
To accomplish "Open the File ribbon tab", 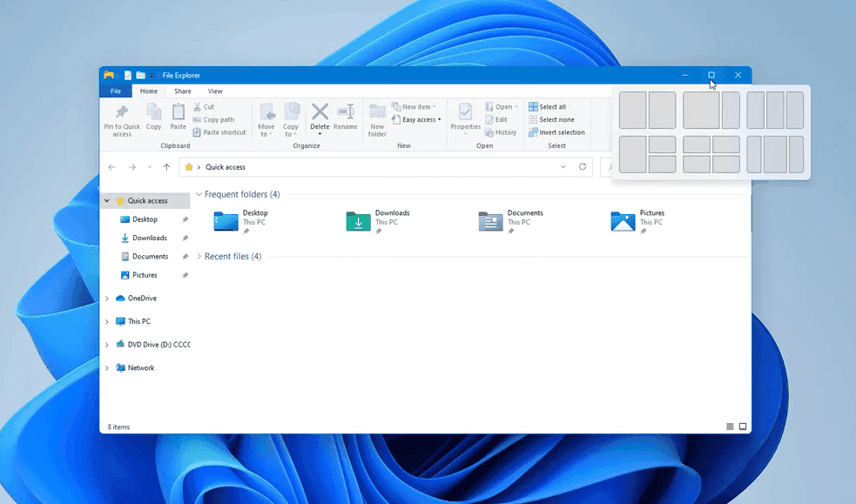I will (116, 91).
